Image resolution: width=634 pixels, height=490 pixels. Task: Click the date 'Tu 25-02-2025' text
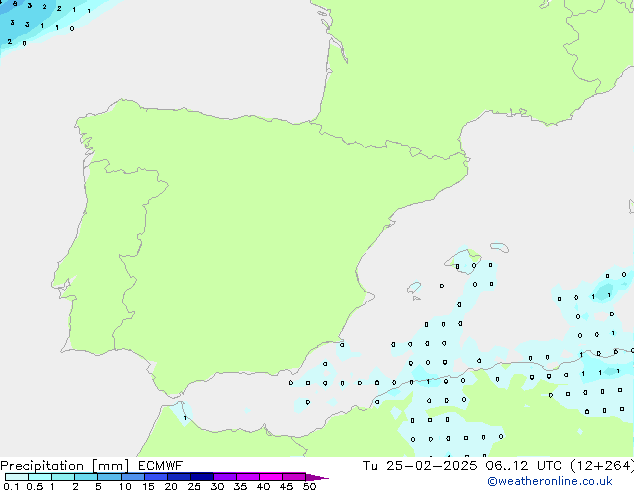(420, 466)
